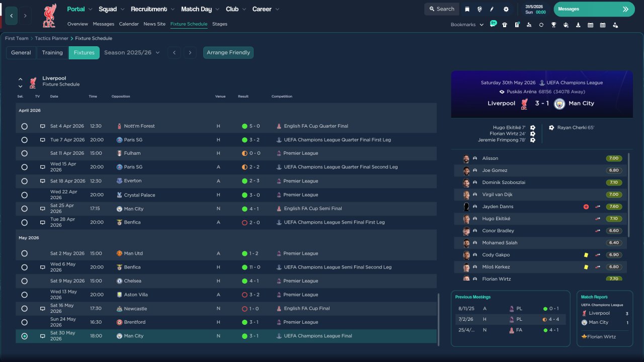
Task: Go to the previous season with left arrow
Action: [174, 52]
